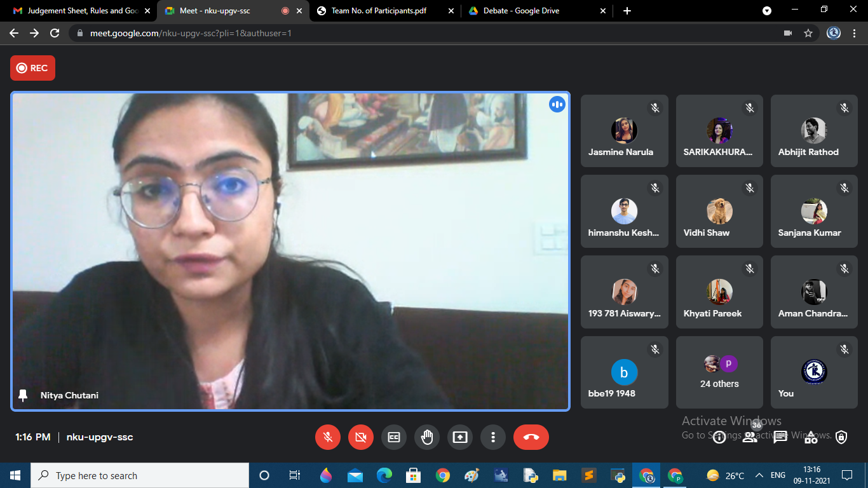The image size is (868, 488).
Task: Click the 24 others participant tile
Action: 719,372
